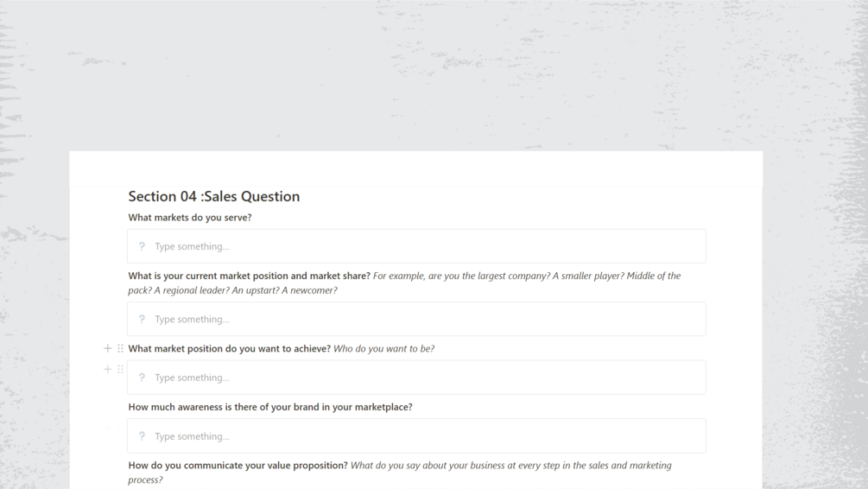Focus the answer field for current market position

coord(423,319)
